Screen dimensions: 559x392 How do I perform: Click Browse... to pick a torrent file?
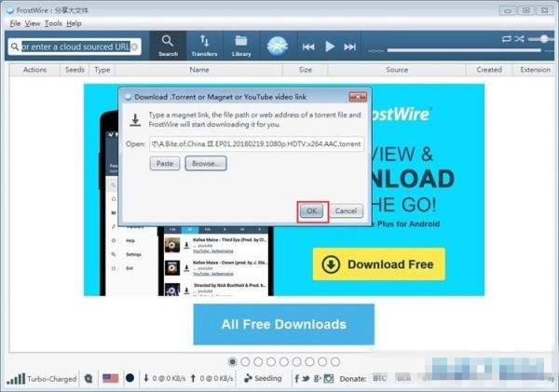[205, 163]
